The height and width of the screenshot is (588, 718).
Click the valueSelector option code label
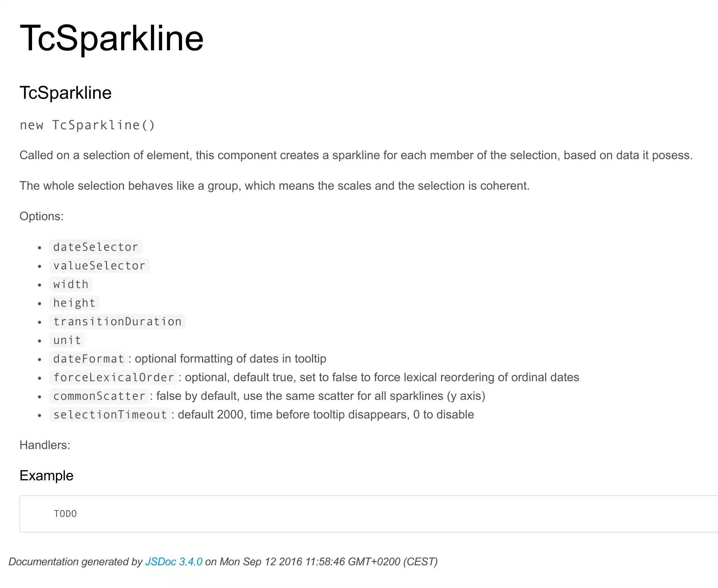click(99, 266)
